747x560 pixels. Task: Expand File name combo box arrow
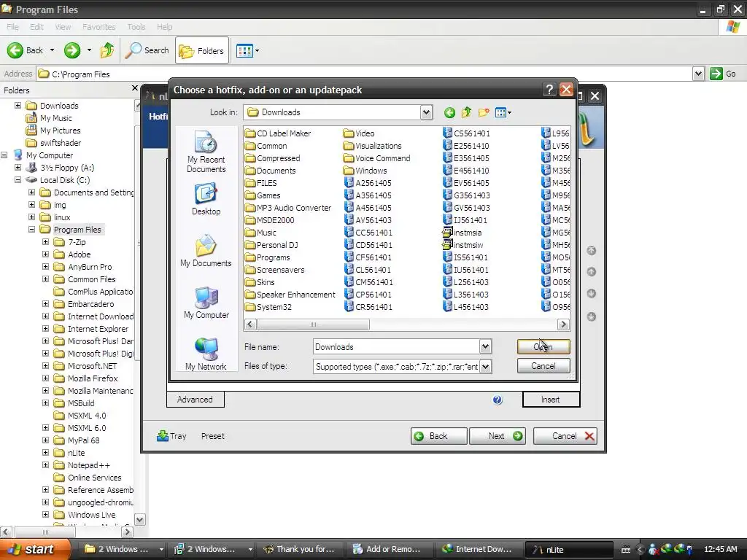tap(485, 346)
